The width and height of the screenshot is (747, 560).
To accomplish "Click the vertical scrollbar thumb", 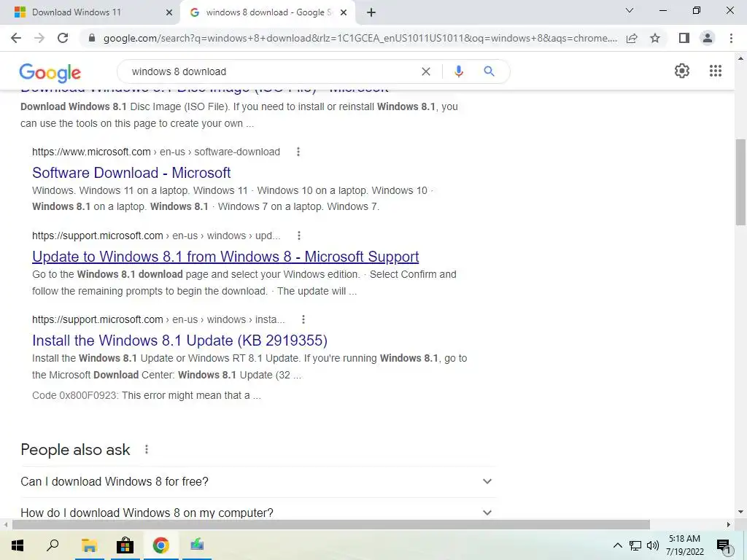I will pos(740,182).
